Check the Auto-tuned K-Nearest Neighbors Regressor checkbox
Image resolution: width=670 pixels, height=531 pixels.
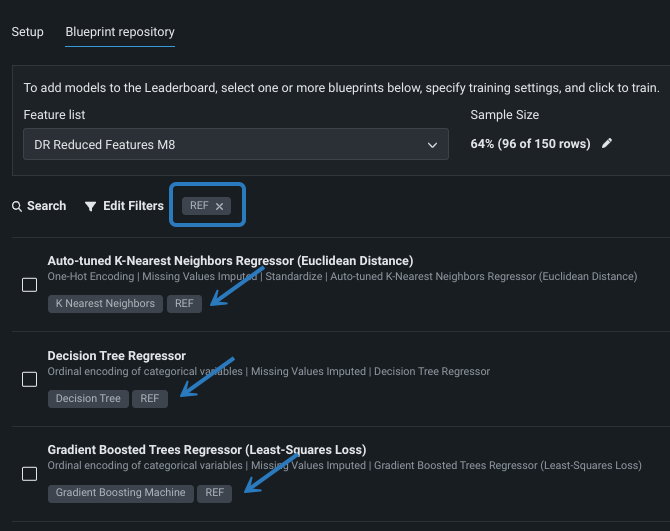(30, 285)
